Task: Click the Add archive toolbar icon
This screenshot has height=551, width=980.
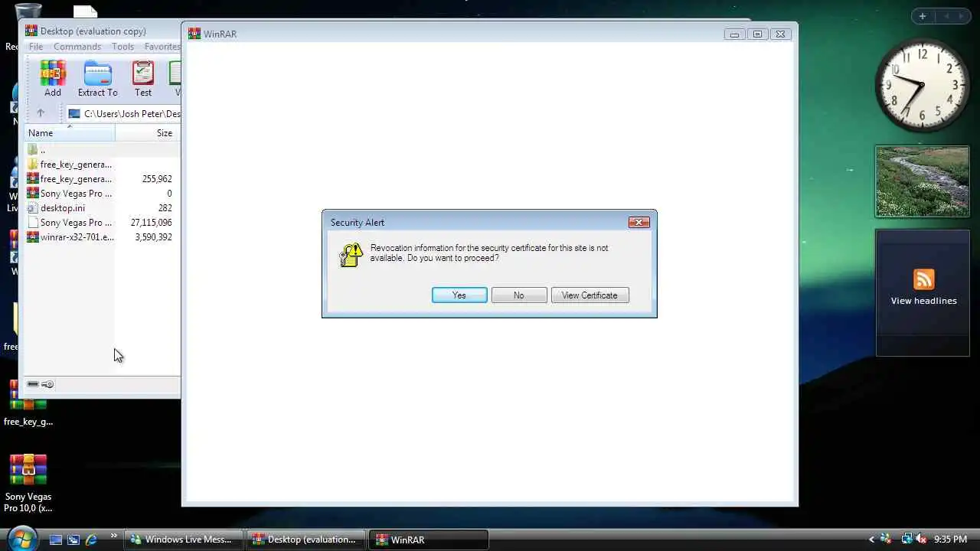Action: click(53, 79)
